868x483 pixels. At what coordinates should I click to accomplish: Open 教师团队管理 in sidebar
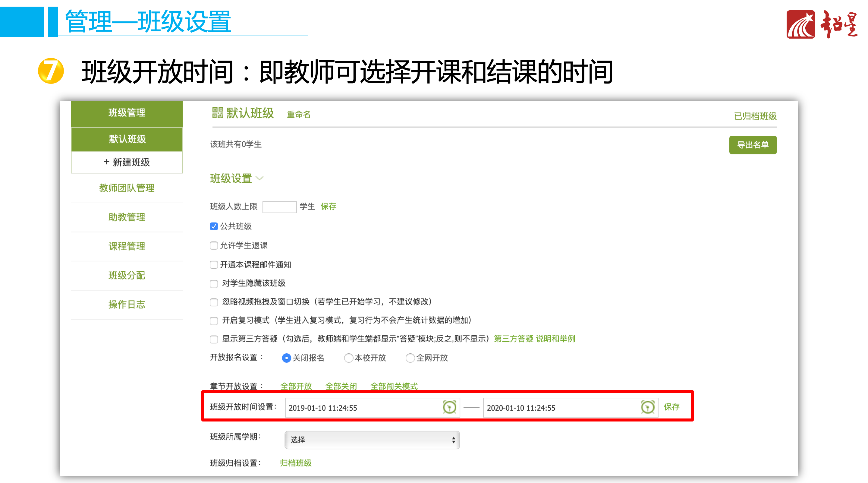click(127, 188)
